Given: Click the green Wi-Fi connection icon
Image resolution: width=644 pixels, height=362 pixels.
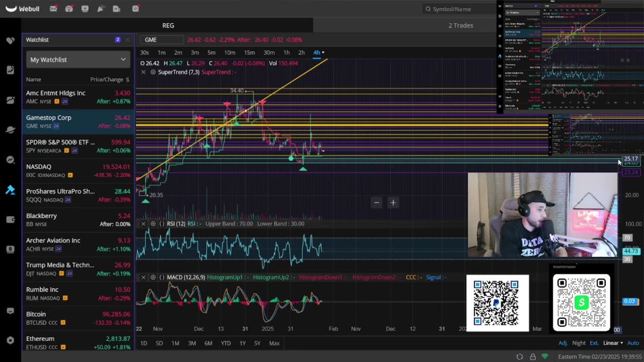Looking at the screenshot, I should [x=545, y=356].
